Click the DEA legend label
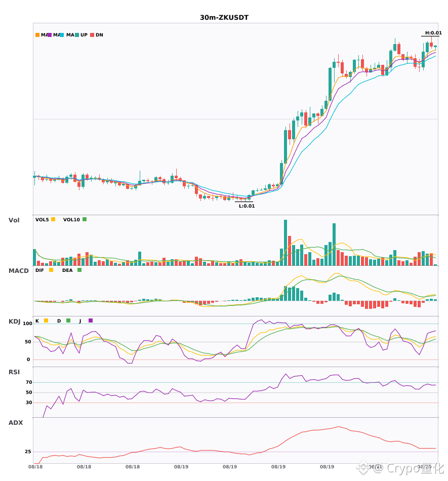Viewport: 448px width, 481px height. click(67, 270)
